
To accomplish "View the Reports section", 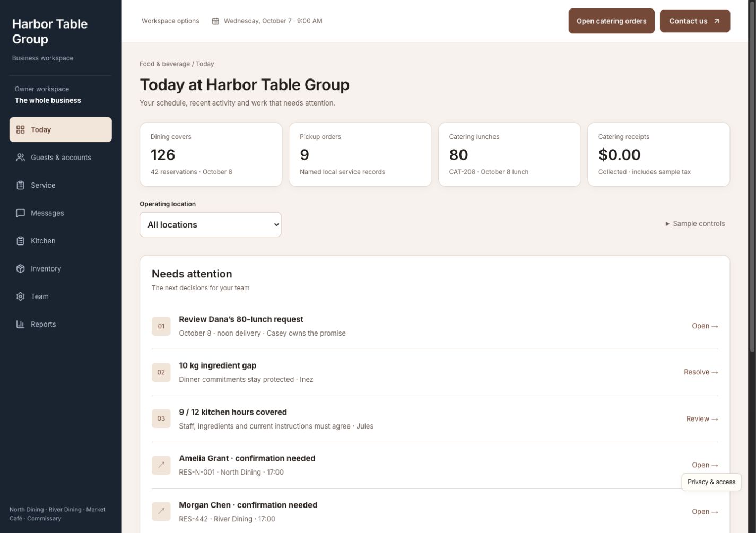I will [60, 325].
